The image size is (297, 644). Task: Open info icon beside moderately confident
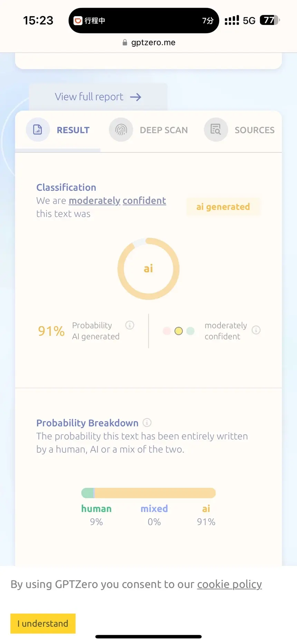tap(256, 330)
